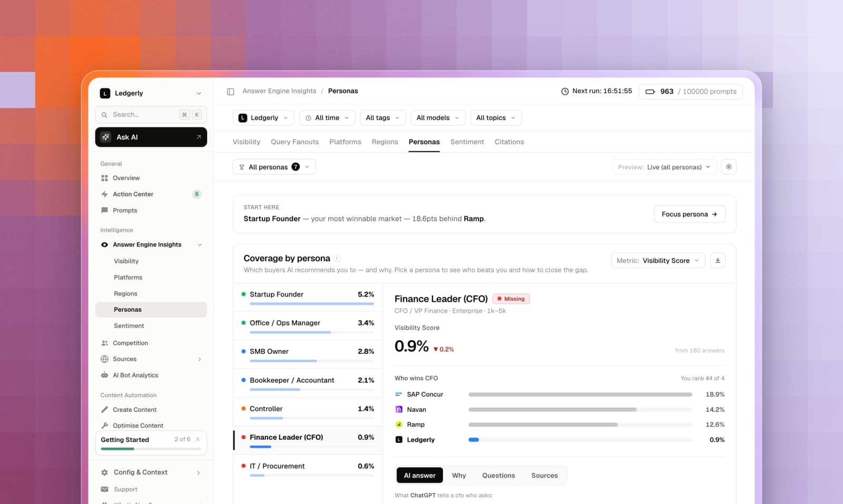Open the All personas filter dropdown
843x504 pixels.
tap(274, 167)
